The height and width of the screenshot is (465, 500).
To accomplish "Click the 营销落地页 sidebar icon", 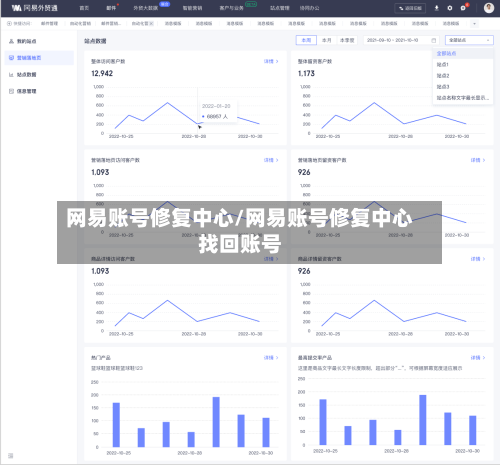I will (x=11, y=58).
